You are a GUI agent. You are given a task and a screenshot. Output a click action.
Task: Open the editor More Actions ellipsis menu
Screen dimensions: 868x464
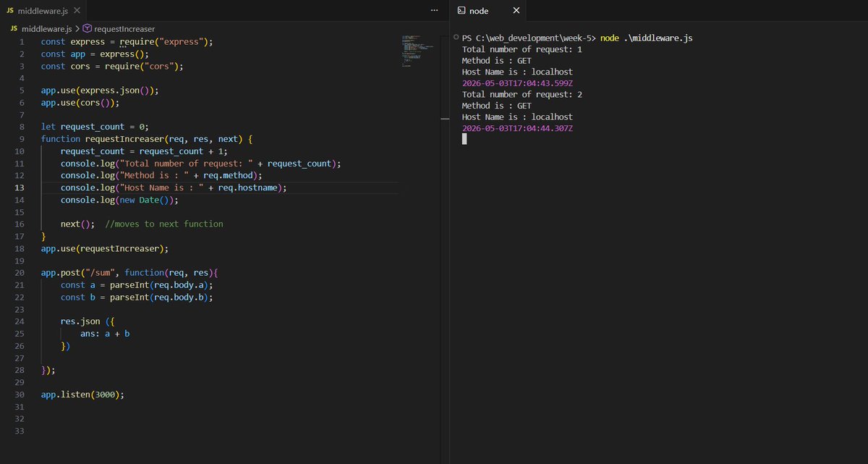tap(433, 11)
